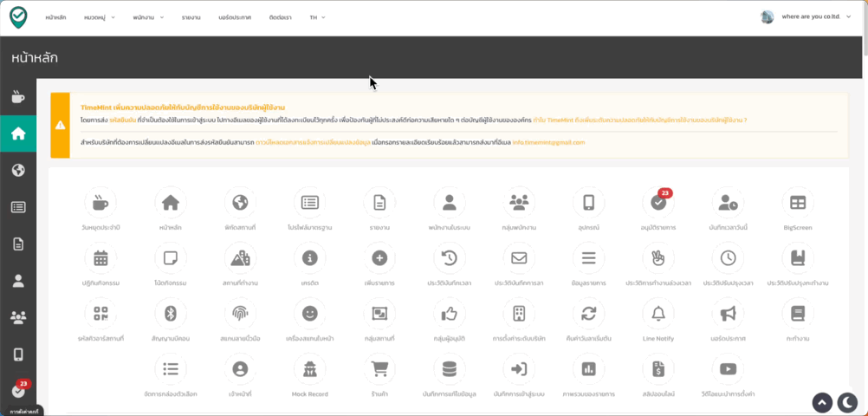Click the เพิ่มรายการ plus icon
The width and height of the screenshot is (868, 416).
[x=379, y=258]
